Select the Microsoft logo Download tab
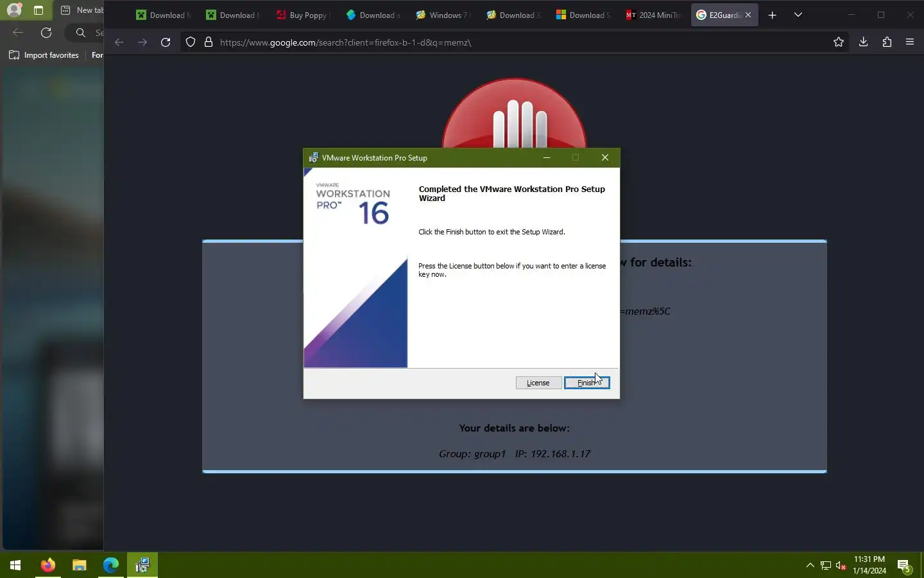Screen dimensions: 924x578 tap(583, 15)
